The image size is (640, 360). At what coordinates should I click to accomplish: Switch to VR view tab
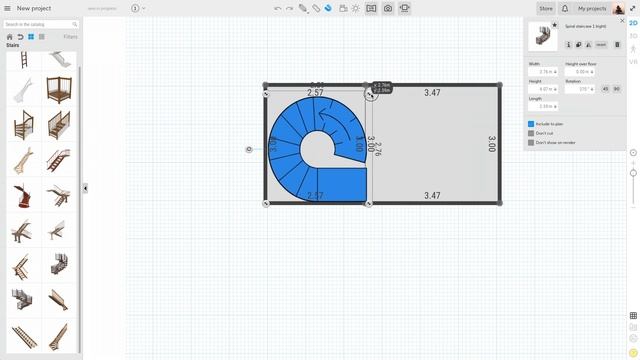click(x=633, y=62)
